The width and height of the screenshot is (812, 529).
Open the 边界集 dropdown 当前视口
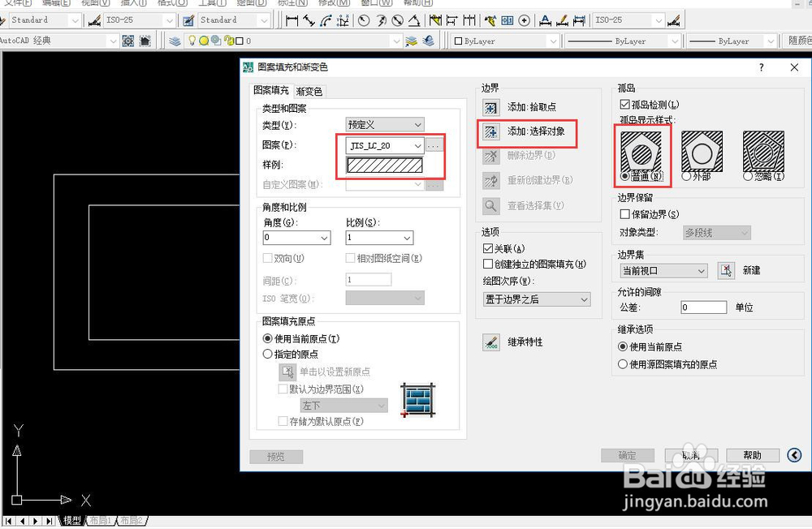pos(663,271)
